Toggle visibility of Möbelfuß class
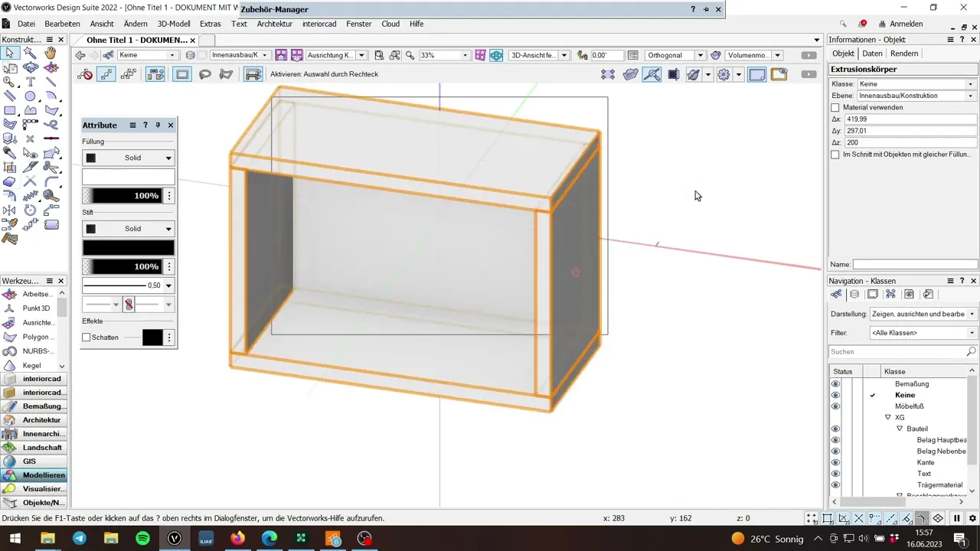 (836, 406)
